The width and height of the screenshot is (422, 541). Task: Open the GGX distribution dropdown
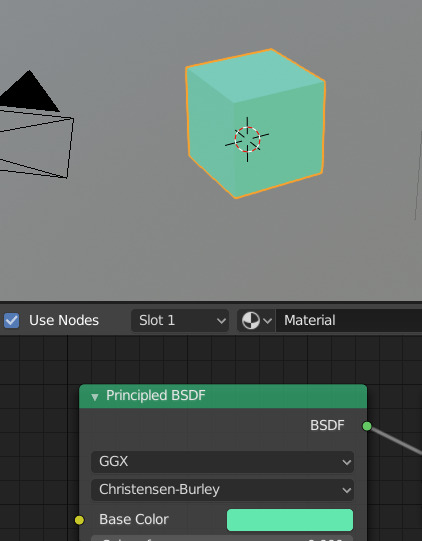pos(222,462)
